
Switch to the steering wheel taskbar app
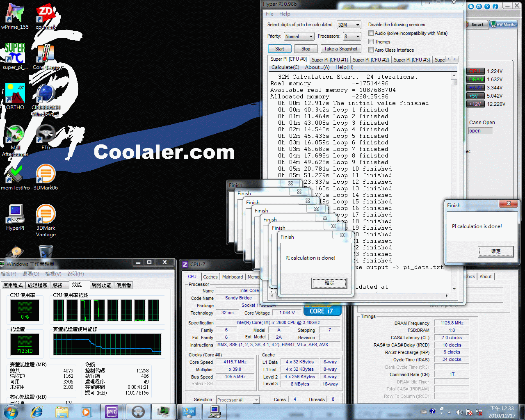click(138, 411)
